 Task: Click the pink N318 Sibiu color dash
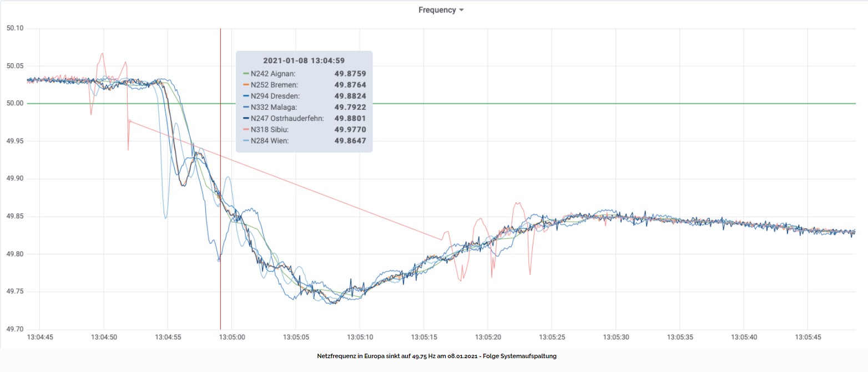click(x=246, y=130)
